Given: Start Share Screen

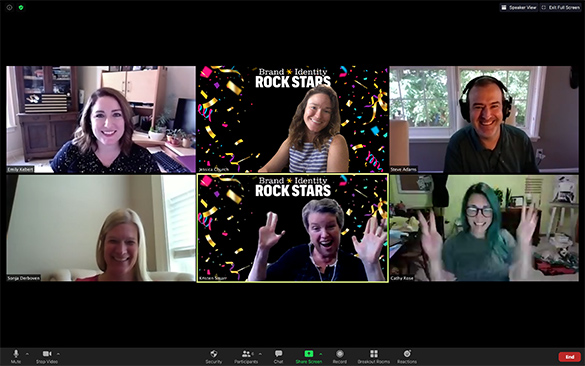Looking at the screenshot, I should 309,356.
